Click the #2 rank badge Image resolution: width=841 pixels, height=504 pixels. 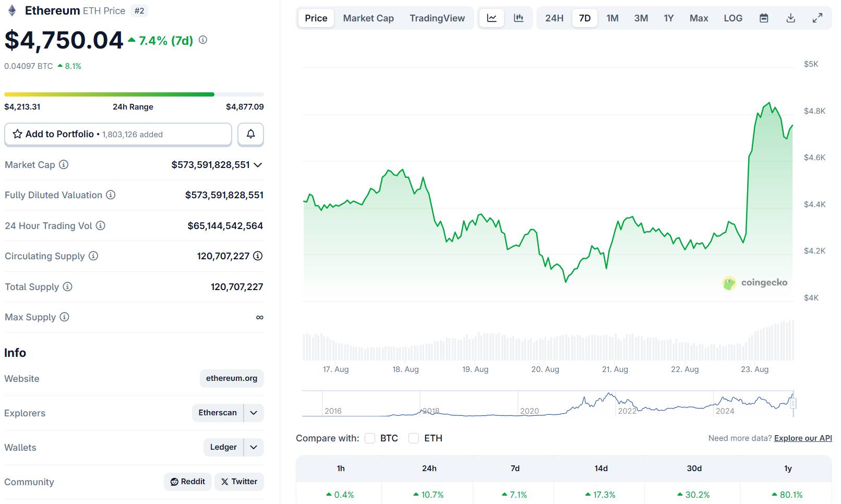click(x=139, y=10)
